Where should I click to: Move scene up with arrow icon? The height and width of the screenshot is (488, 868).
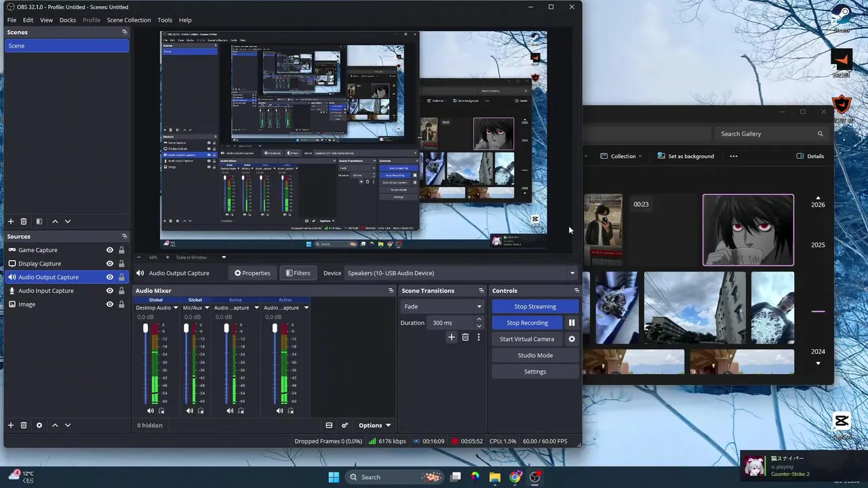(55, 222)
